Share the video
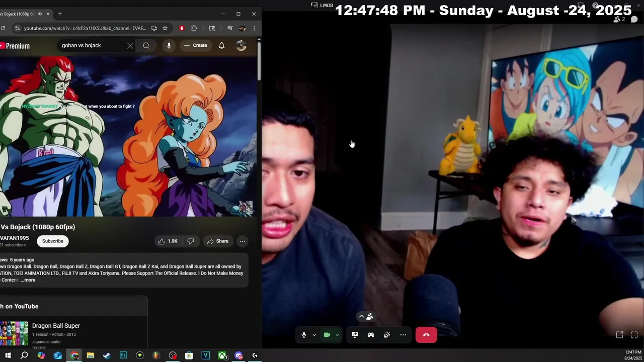This screenshot has width=644, height=362. 217,241
